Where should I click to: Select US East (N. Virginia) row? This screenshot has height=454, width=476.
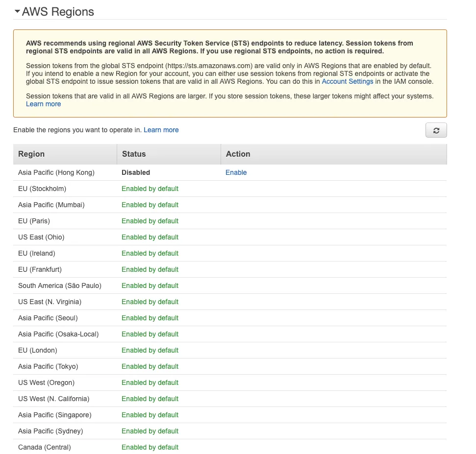coord(230,302)
